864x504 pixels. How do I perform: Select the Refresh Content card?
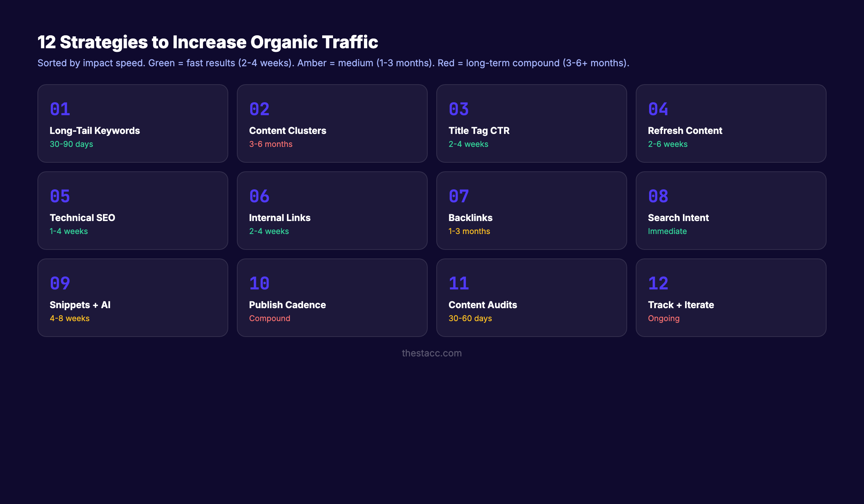click(732, 123)
